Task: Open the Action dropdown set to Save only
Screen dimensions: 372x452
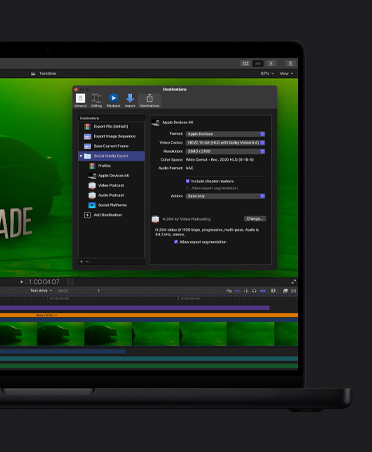Action: pyautogui.click(x=225, y=196)
